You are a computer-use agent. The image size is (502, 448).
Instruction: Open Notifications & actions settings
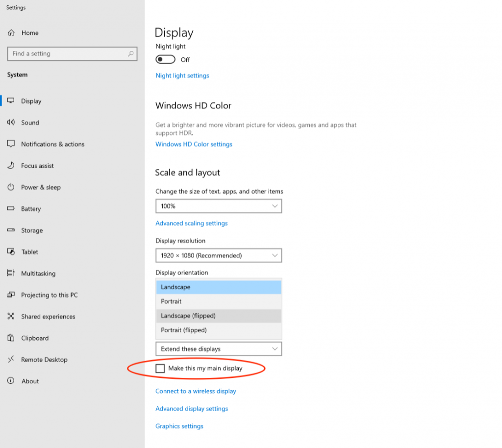[12, 144]
